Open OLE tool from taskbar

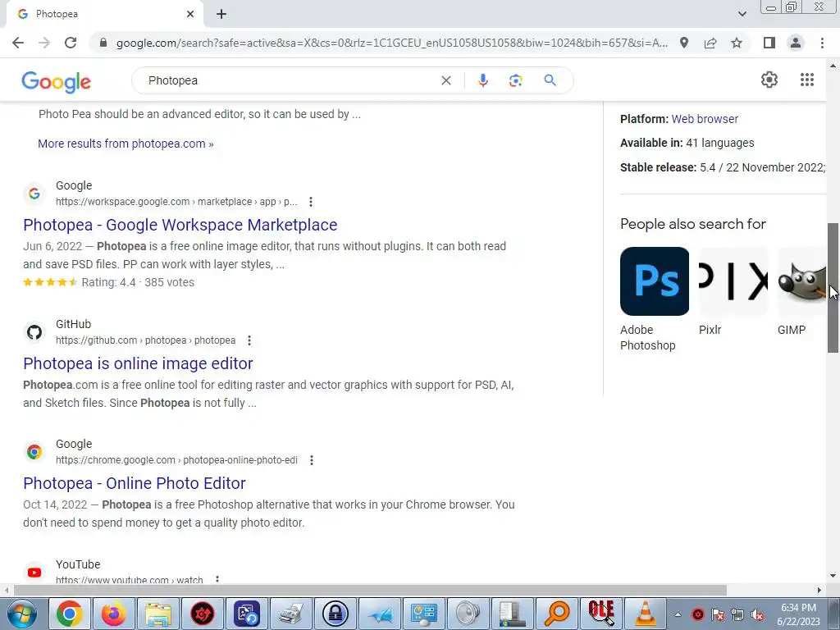click(601, 614)
